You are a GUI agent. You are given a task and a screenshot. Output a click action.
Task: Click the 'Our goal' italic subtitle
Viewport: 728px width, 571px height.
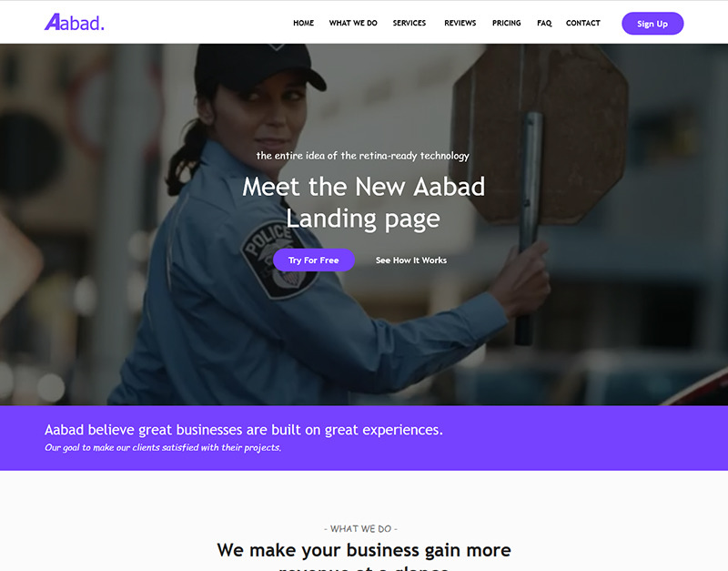[163, 447]
